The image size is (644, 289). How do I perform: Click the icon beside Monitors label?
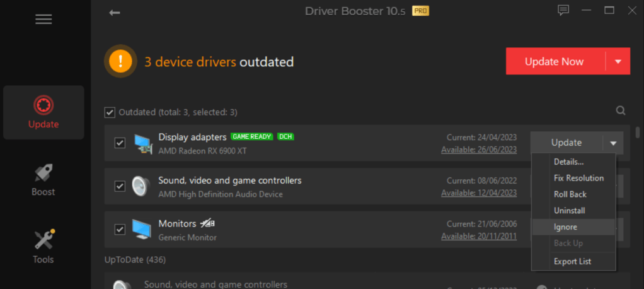(x=207, y=223)
